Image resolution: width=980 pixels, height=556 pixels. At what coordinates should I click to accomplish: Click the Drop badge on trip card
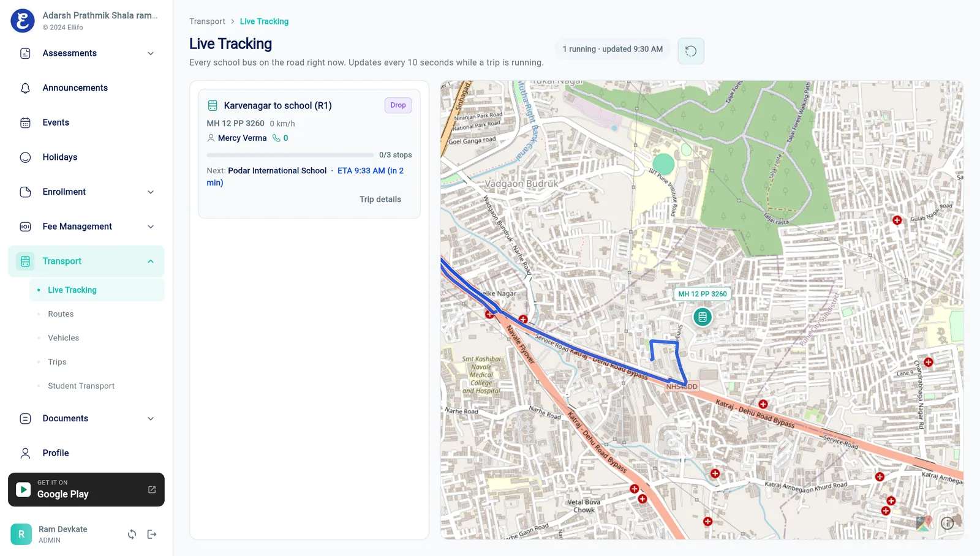(x=398, y=105)
